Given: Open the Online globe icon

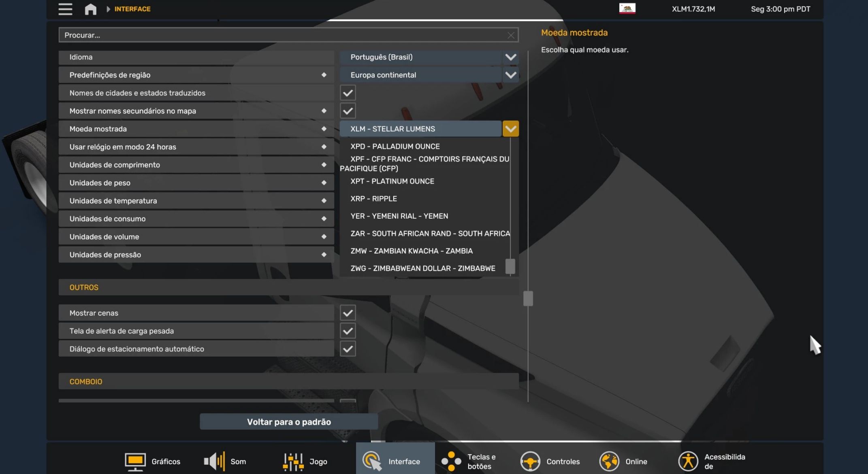Looking at the screenshot, I should pyautogui.click(x=609, y=461).
